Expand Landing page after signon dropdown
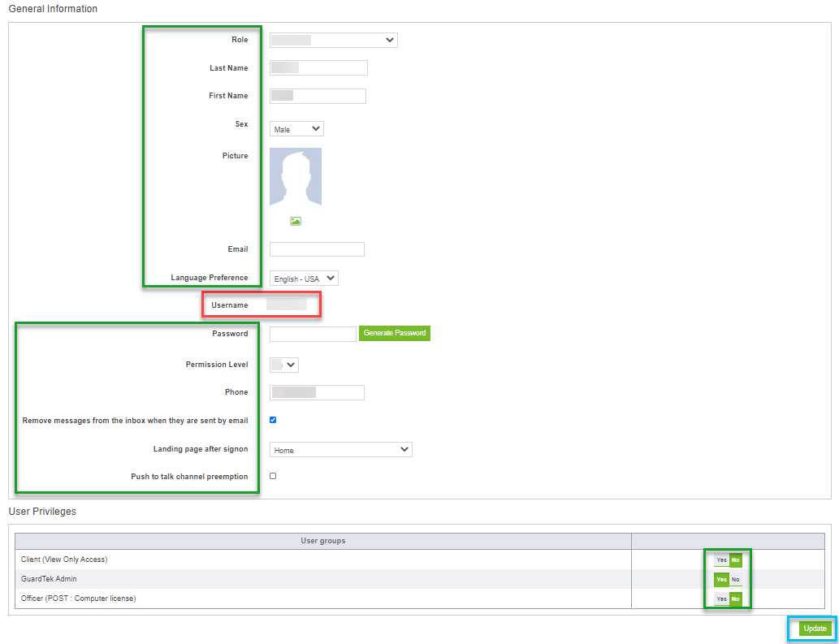 coord(341,450)
